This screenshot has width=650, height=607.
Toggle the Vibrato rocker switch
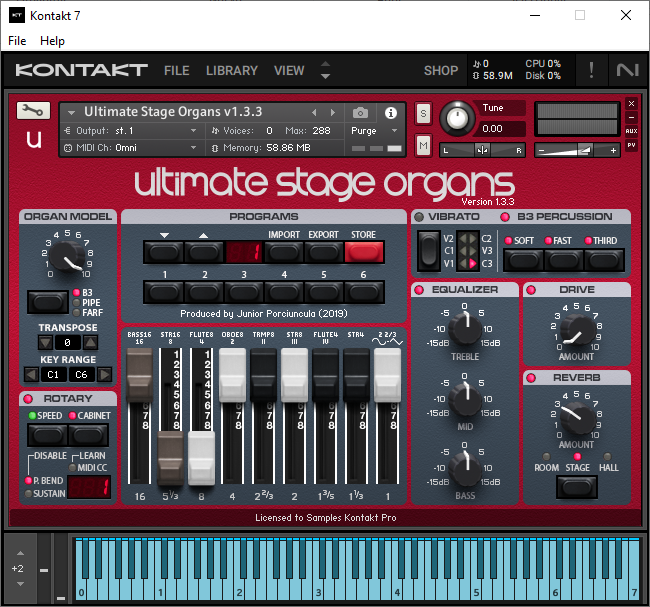[x=428, y=251]
